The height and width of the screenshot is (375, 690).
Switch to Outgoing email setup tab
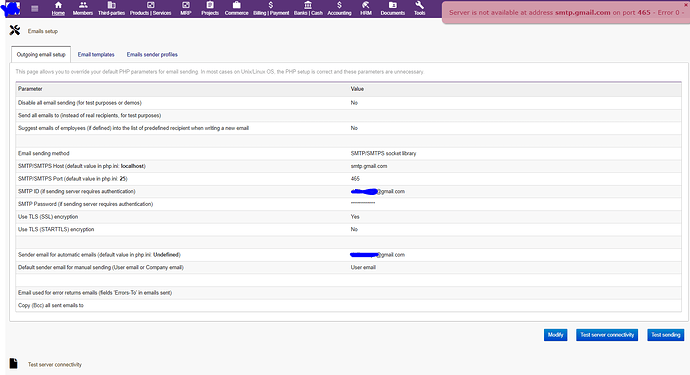coord(41,55)
